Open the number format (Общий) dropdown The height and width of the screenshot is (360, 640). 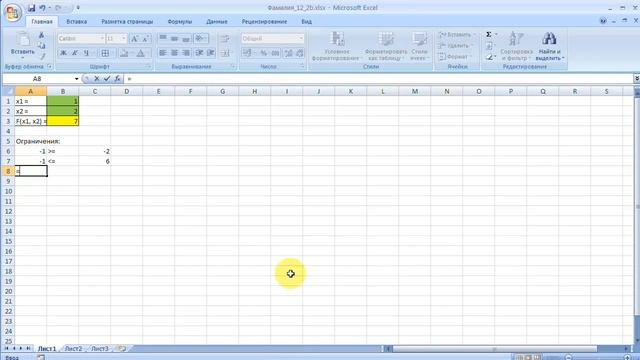click(x=301, y=38)
